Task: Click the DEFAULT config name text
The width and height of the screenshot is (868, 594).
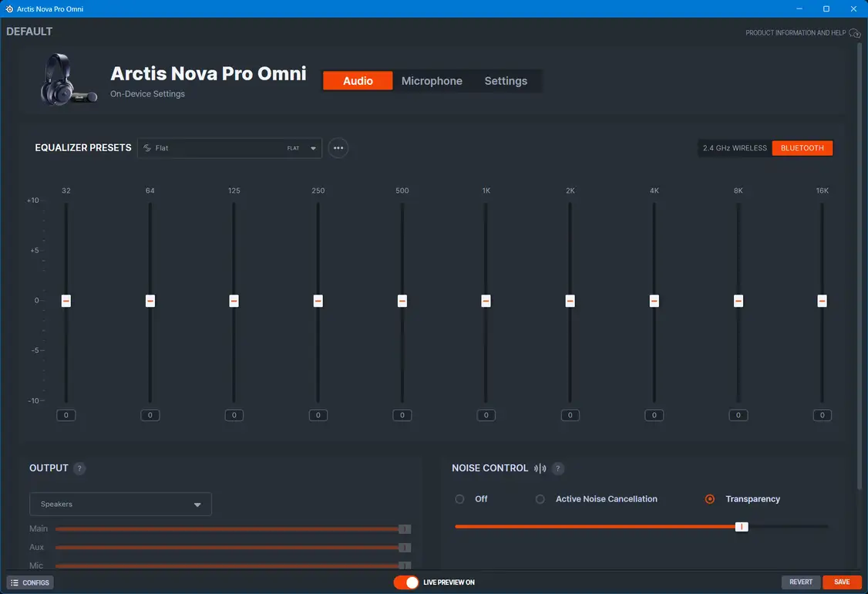Action: pyautogui.click(x=29, y=32)
